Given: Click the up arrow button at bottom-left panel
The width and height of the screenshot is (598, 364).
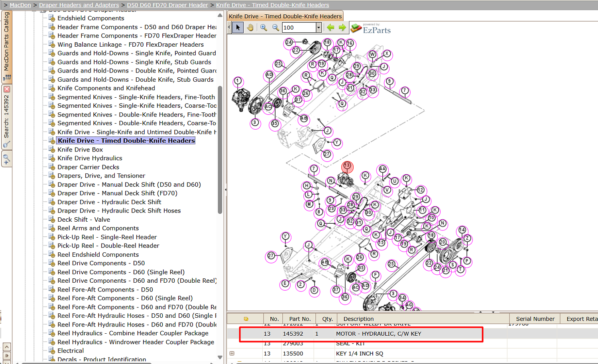Looking at the screenshot, I should coord(6,347).
